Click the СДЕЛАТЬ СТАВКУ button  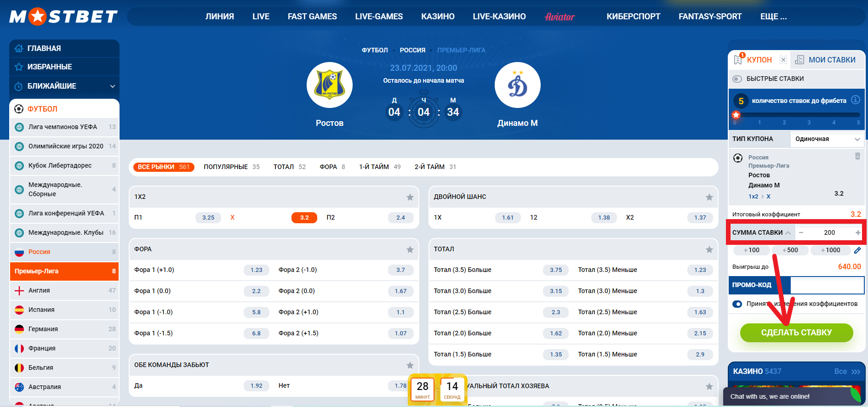click(796, 333)
